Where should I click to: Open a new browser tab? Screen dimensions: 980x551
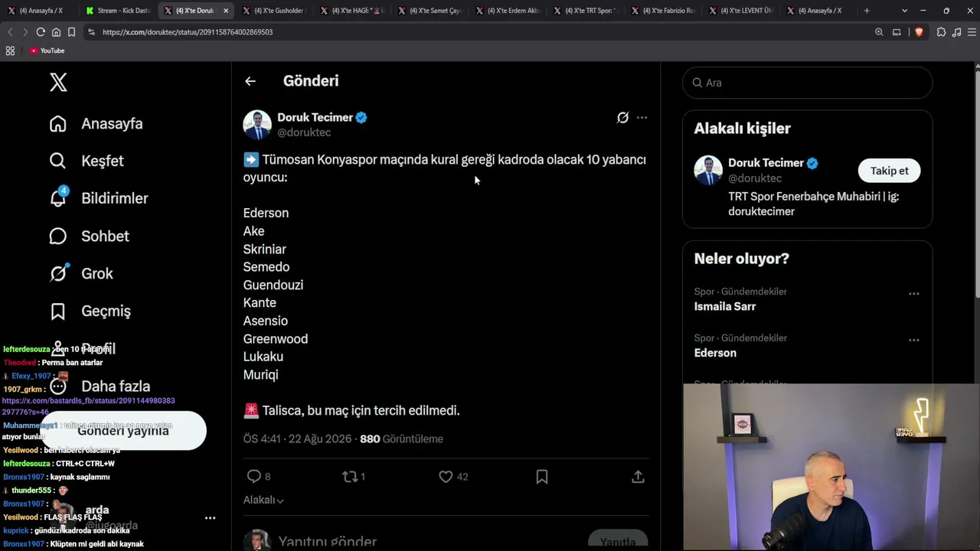coord(867,11)
